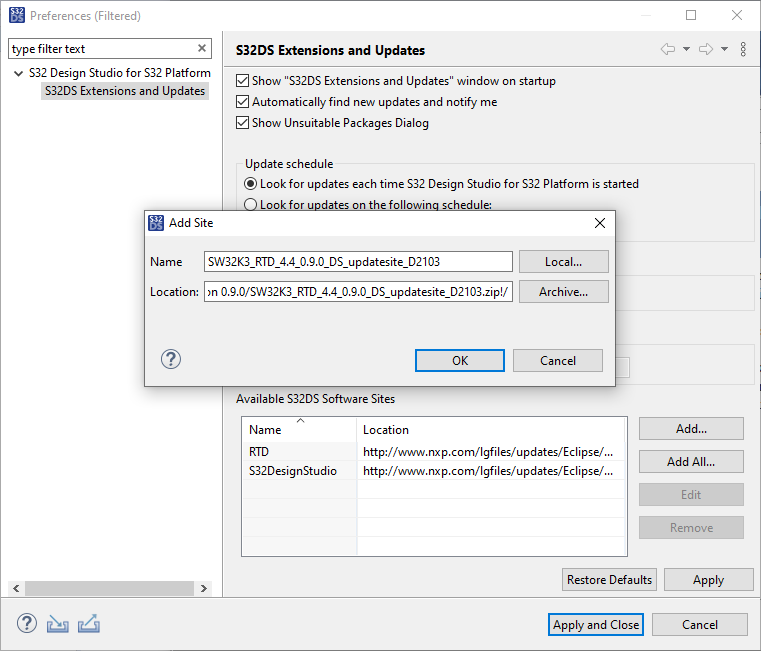Click the Name input field in Add Site
This screenshot has height=651, width=761.
click(x=358, y=262)
